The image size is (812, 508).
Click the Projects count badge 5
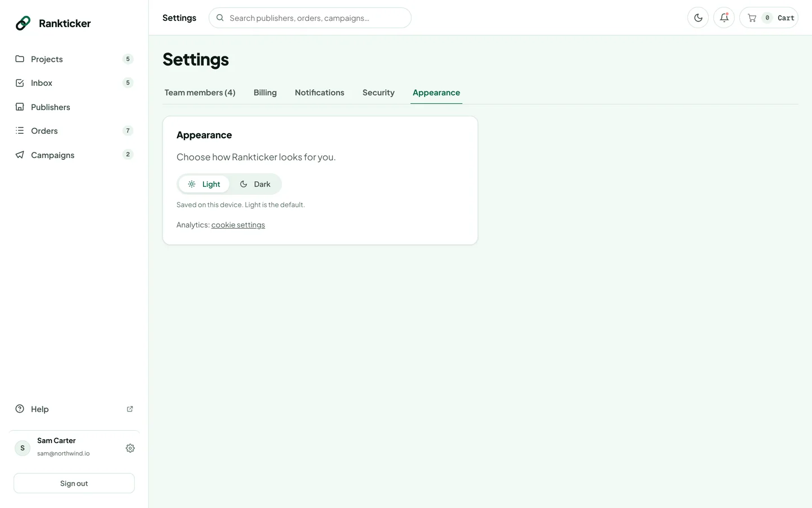click(128, 59)
